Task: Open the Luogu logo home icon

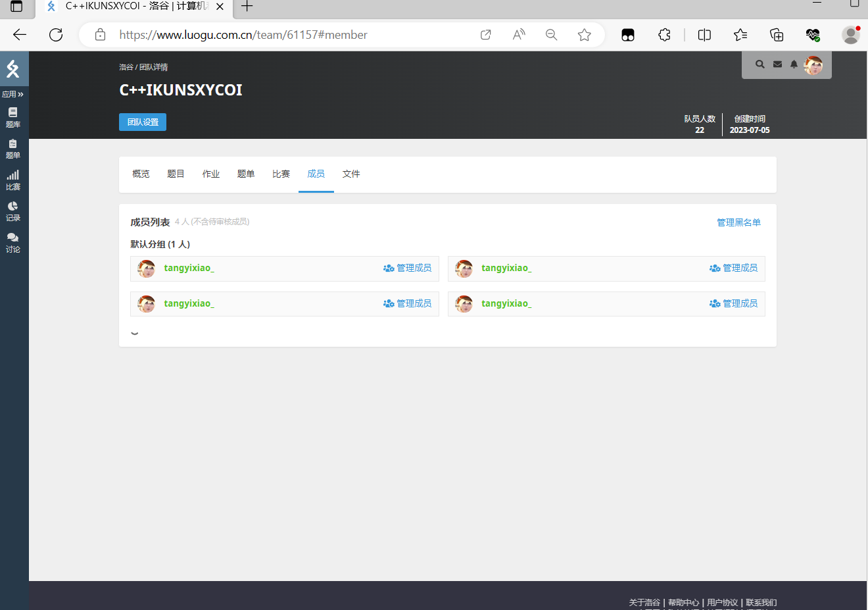Action: click(13, 68)
